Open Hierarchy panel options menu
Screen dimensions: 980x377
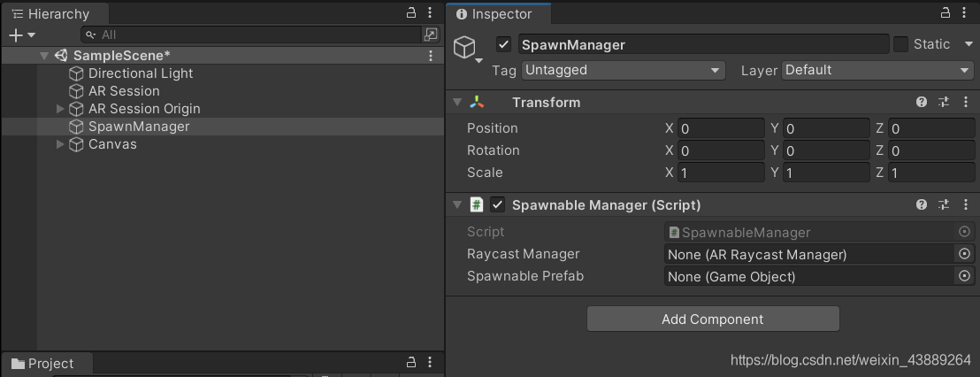pos(430,12)
